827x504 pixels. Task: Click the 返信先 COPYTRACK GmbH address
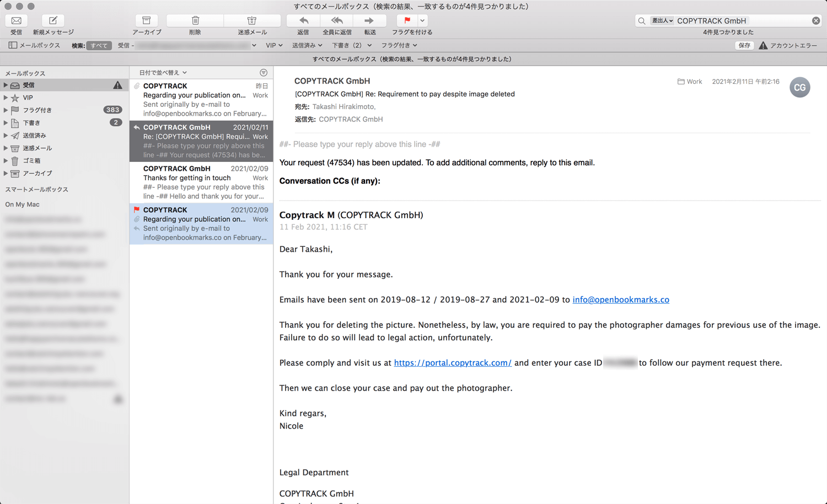click(x=351, y=120)
